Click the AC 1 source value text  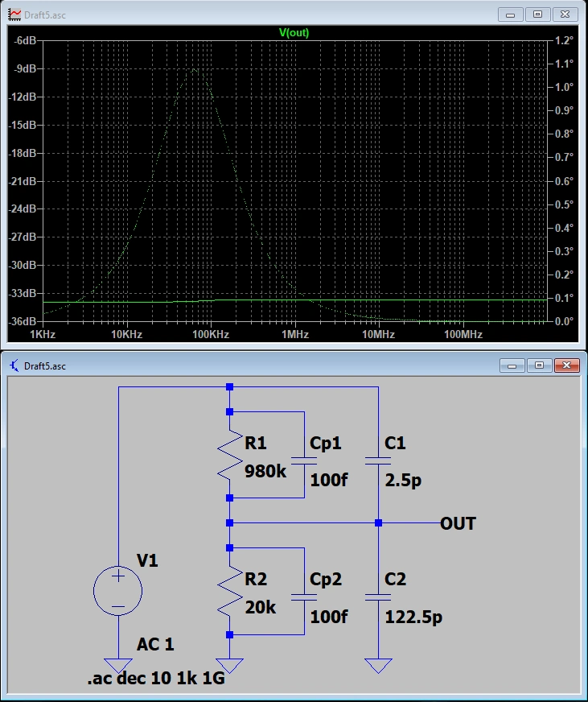click(x=155, y=644)
